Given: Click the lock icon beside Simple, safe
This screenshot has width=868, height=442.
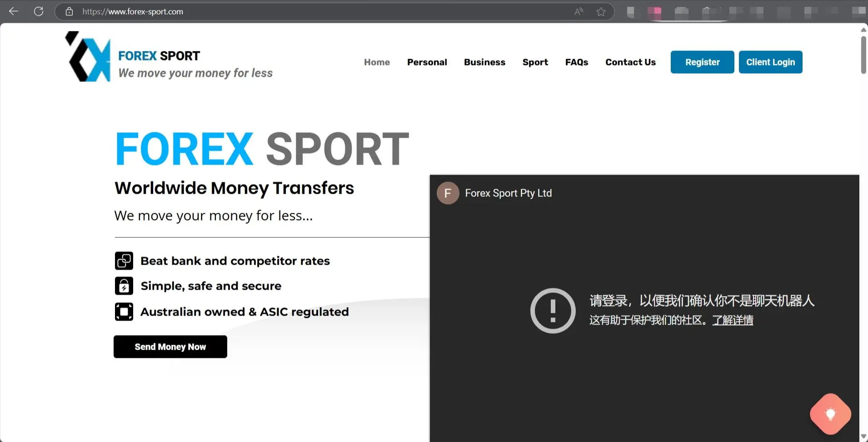Looking at the screenshot, I should coord(124,286).
